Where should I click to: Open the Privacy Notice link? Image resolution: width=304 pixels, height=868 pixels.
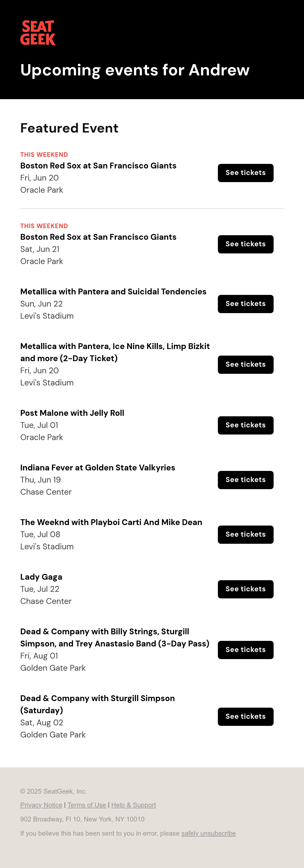41,805
